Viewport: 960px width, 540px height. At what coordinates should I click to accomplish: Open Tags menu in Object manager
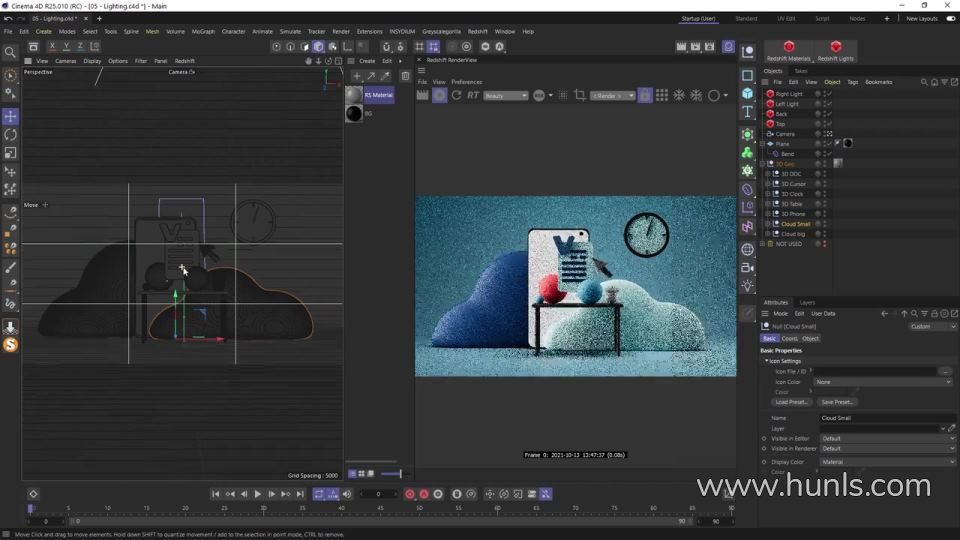(852, 82)
